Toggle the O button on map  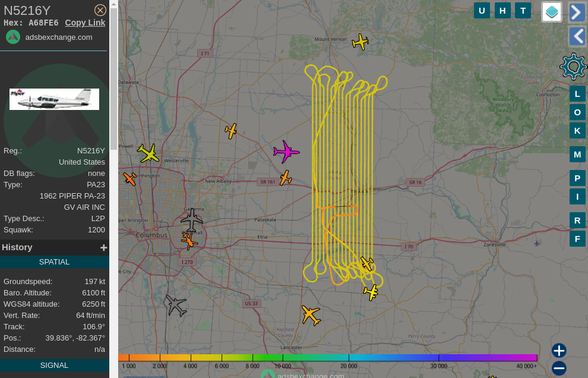coord(577,112)
